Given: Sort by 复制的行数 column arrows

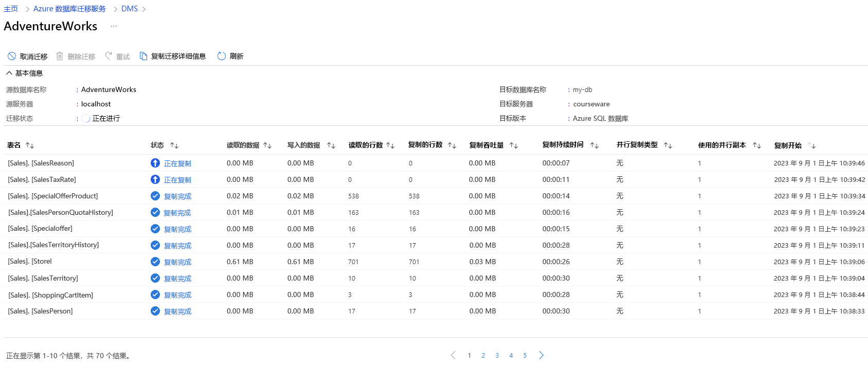Looking at the screenshot, I should click(452, 145).
